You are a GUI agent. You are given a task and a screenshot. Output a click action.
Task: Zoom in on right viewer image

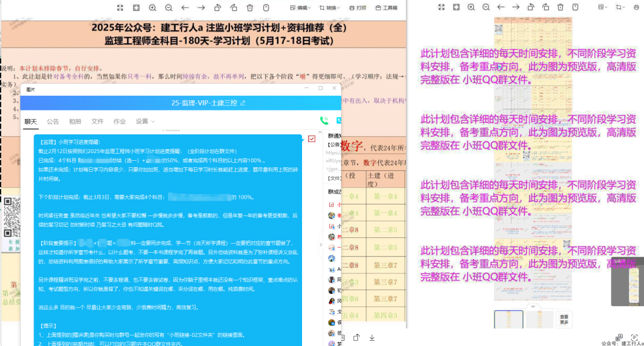point(471,7)
